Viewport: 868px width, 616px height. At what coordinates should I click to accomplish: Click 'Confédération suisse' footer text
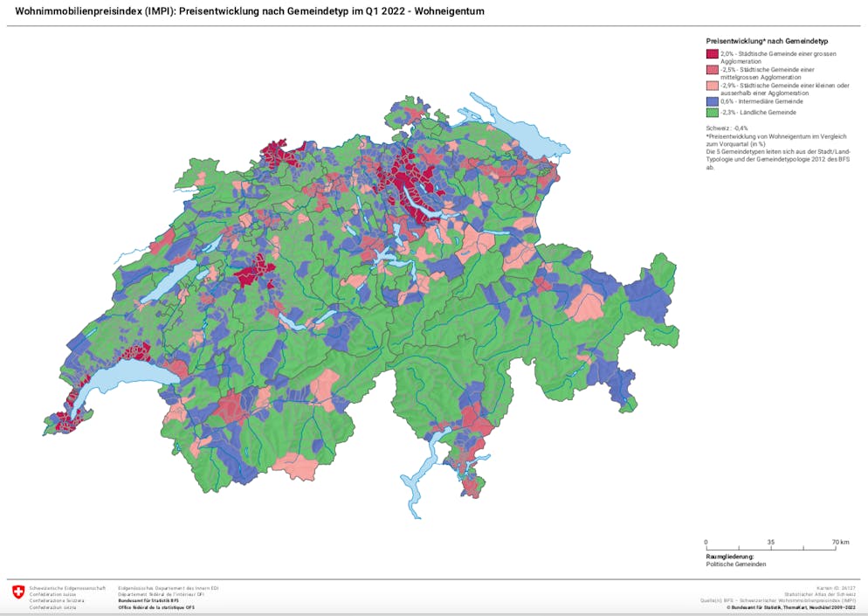(52, 594)
